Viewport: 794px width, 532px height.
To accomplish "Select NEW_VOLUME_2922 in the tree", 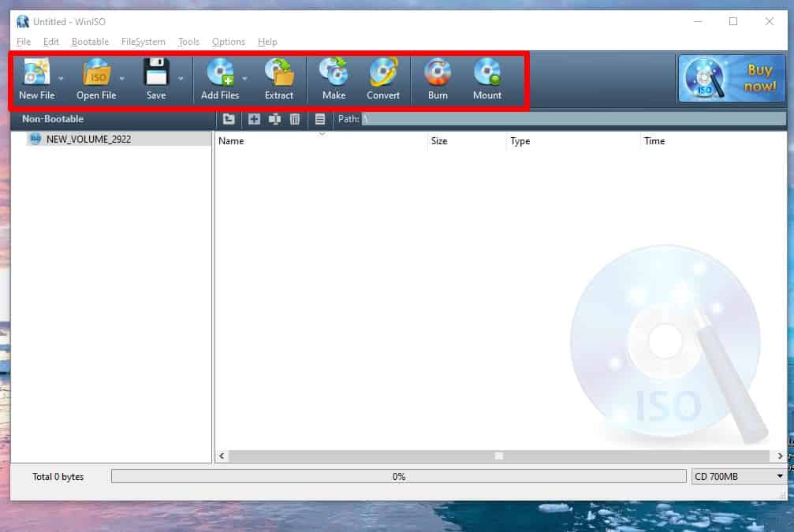I will pyautogui.click(x=88, y=139).
